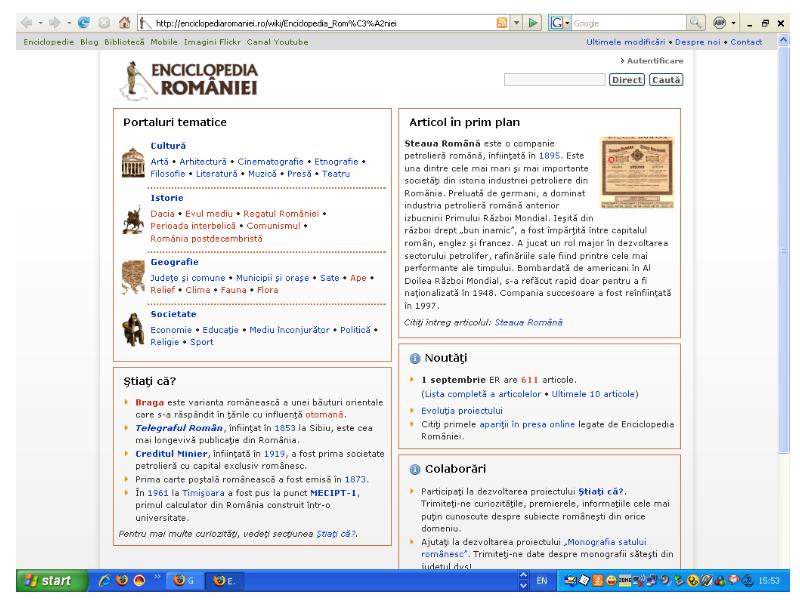
Task: Click the Direct button
Action: click(627, 80)
